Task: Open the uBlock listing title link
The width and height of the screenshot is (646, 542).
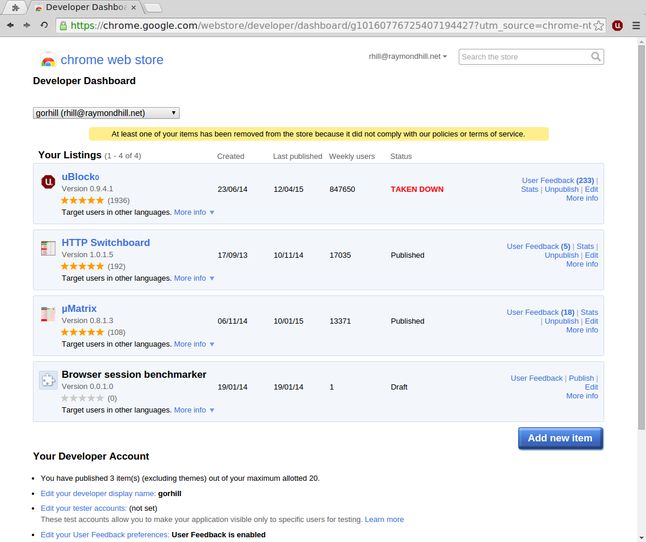Action: (x=80, y=177)
